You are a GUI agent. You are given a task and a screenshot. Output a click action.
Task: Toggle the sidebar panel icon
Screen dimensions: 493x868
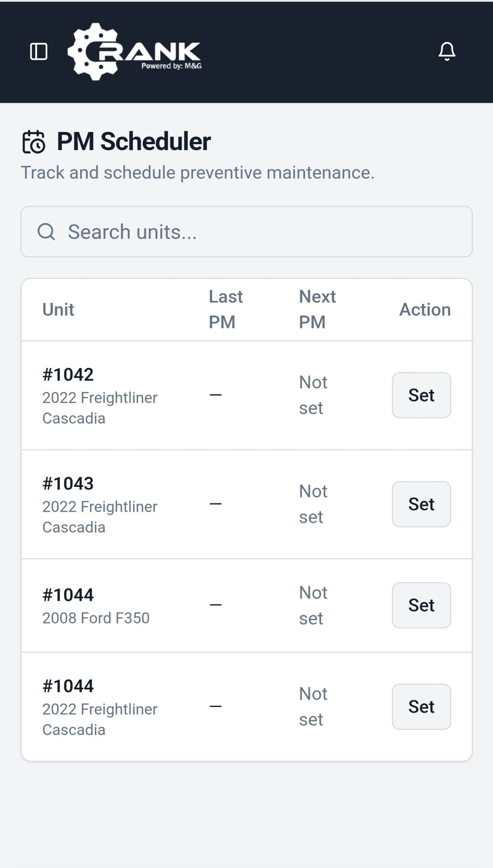[38, 52]
